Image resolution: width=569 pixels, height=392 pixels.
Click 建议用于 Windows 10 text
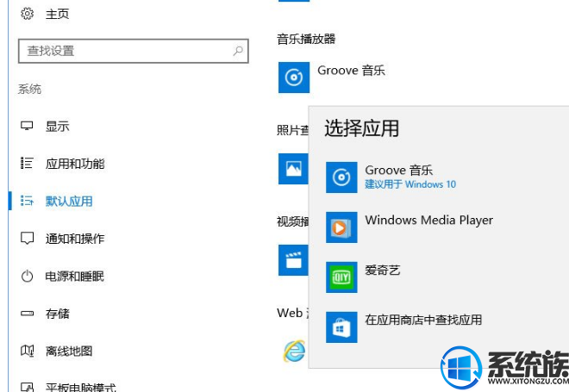(410, 184)
